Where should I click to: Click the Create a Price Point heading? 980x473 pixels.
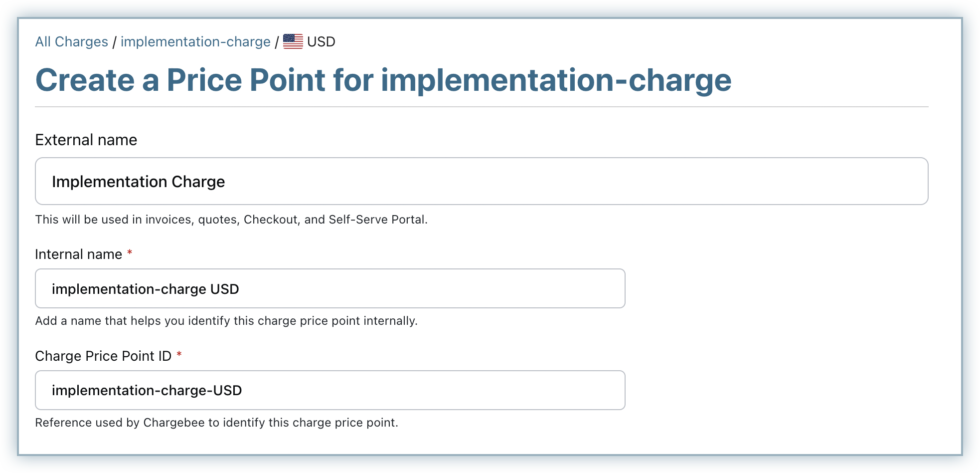pos(383,80)
